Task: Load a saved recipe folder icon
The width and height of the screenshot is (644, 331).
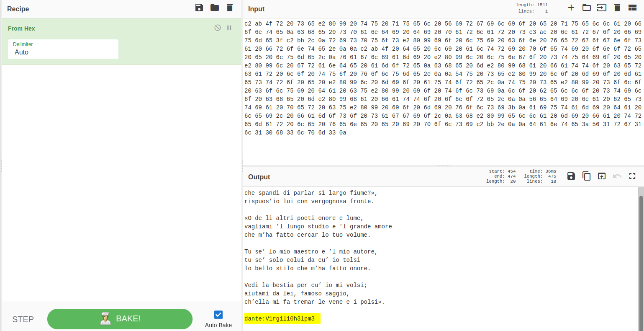Action: point(215,8)
